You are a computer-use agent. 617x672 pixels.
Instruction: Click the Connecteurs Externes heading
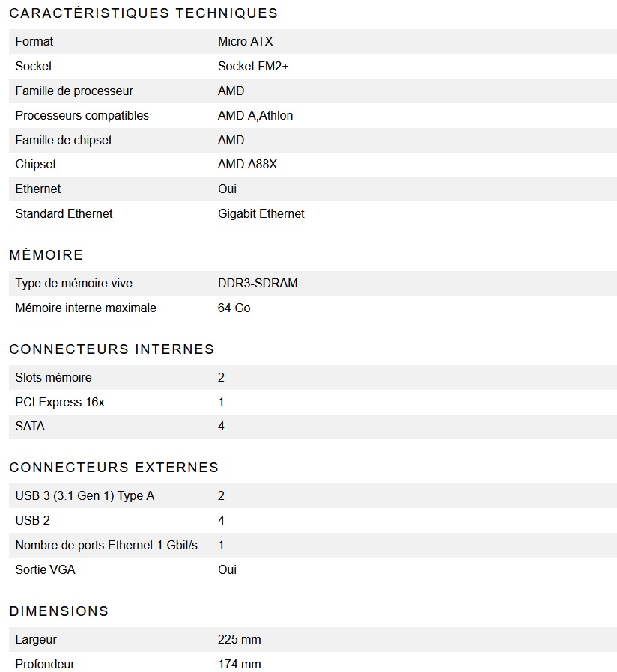114,468
